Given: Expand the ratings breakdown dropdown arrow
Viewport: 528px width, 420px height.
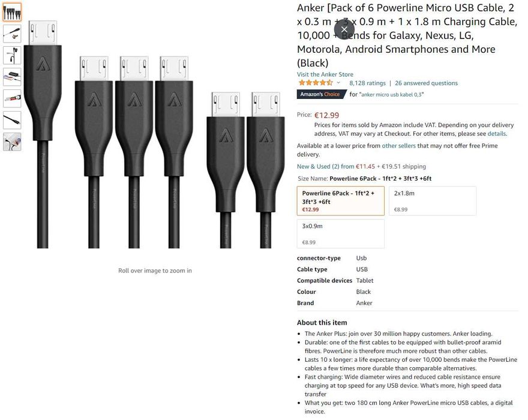Looking at the screenshot, I should [x=338, y=83].
